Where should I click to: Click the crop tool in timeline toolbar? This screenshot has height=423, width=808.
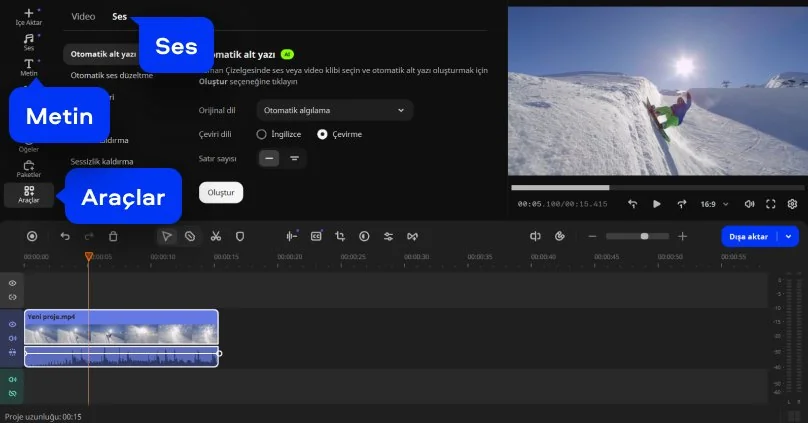(340, 236)
